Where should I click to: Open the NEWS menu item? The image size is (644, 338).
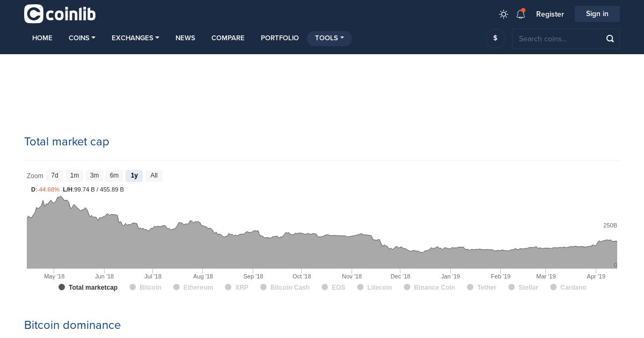tap(185, 38)
